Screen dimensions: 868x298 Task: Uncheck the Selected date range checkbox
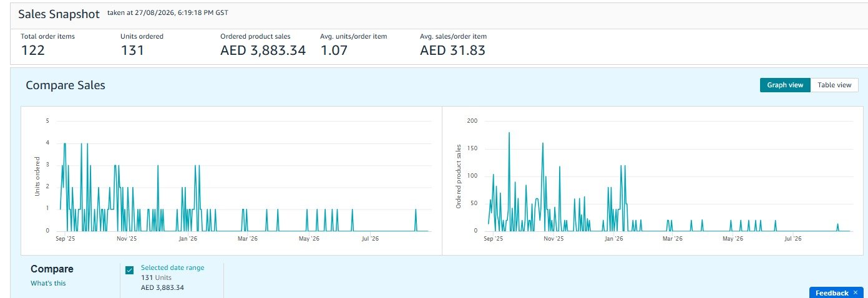coord(129,270)
